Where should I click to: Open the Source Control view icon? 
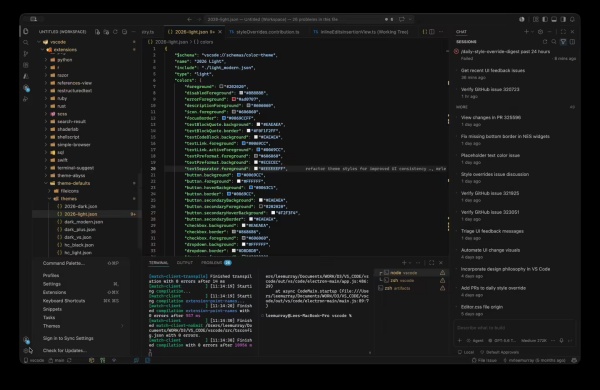tap(26, 54)
